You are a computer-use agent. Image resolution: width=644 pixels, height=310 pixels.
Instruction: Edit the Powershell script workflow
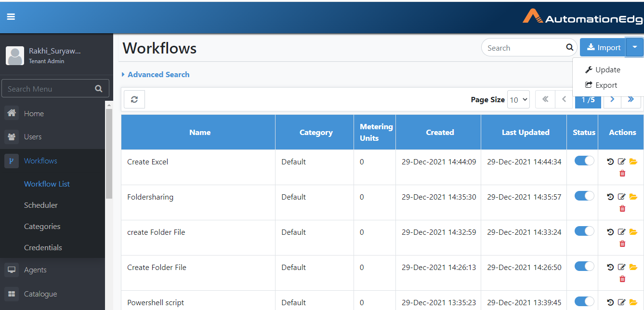(x=622, y=303)
